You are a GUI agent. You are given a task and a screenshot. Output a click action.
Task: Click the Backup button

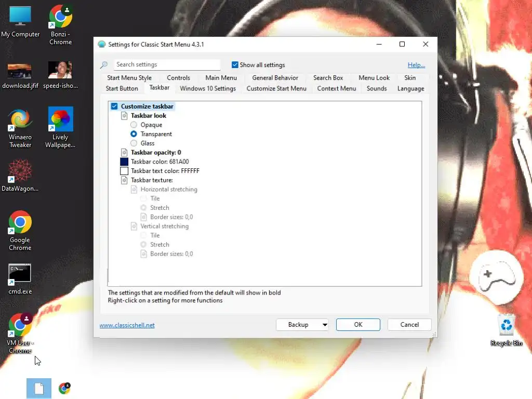pos(298,325)
